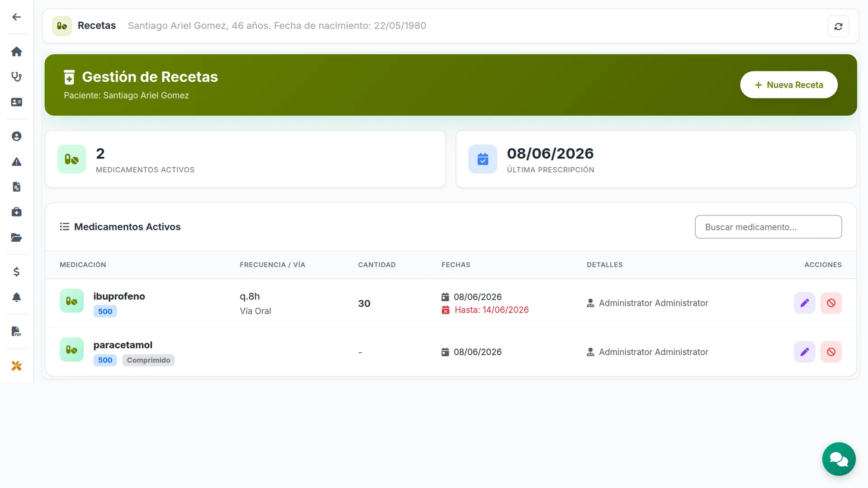This screenshot has height=488, width=868.
Task: Click the FRECUENCIA / VÍA column header
Action: (272, 265)
